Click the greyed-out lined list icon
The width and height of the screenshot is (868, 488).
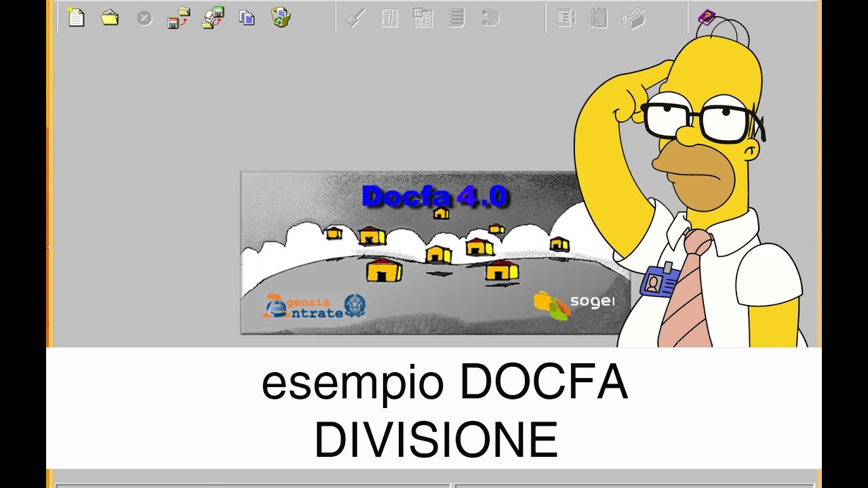[x=457, y=18]
